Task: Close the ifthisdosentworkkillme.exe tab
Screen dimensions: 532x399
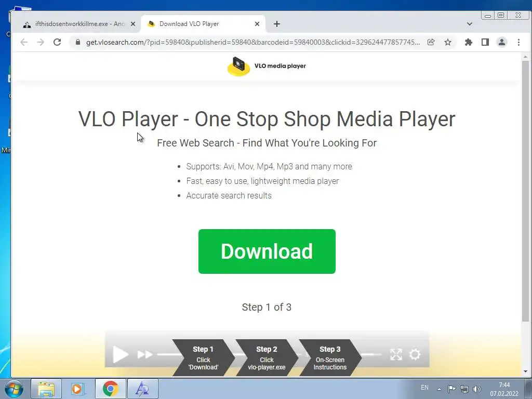Action: [x=133, y=24]
